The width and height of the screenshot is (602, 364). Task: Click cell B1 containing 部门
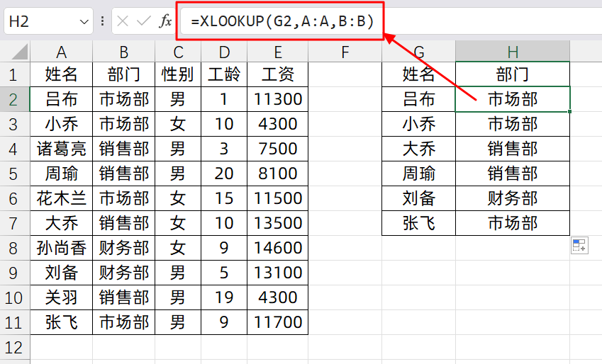tap(123, 74)
